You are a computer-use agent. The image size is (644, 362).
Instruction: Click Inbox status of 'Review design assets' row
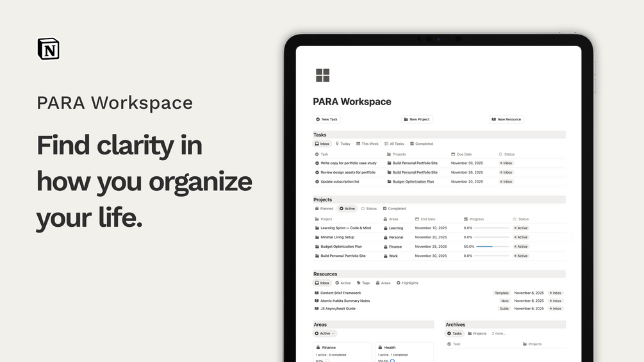[506, 172]
